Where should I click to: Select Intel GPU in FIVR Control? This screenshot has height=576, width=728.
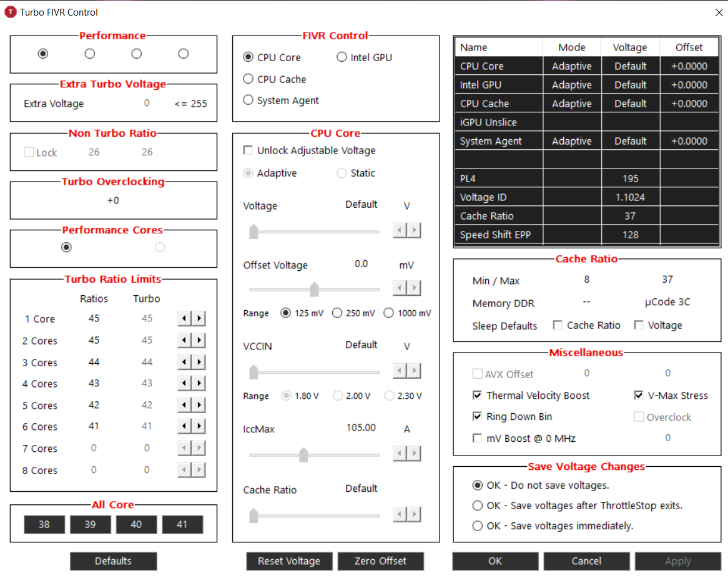click(364, 57)
